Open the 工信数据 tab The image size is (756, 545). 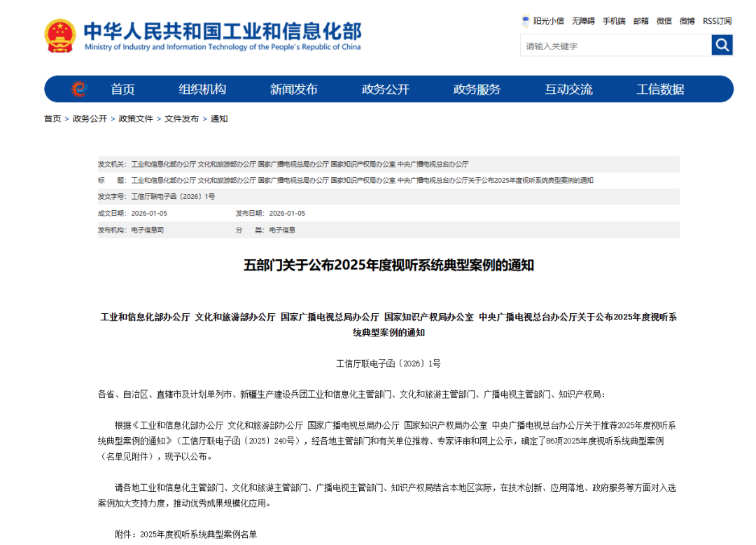(x=660, y=89)
